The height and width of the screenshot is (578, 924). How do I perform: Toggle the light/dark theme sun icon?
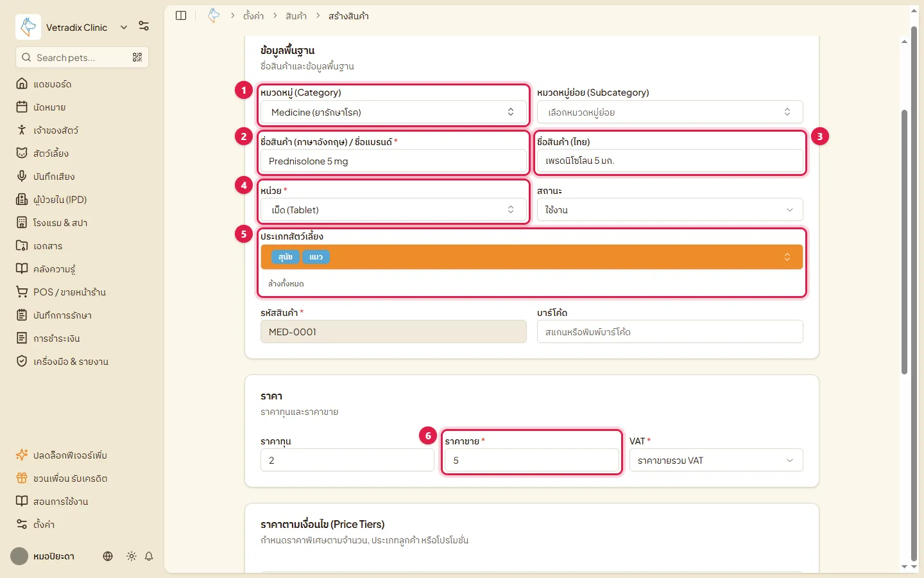click(132, 556)
